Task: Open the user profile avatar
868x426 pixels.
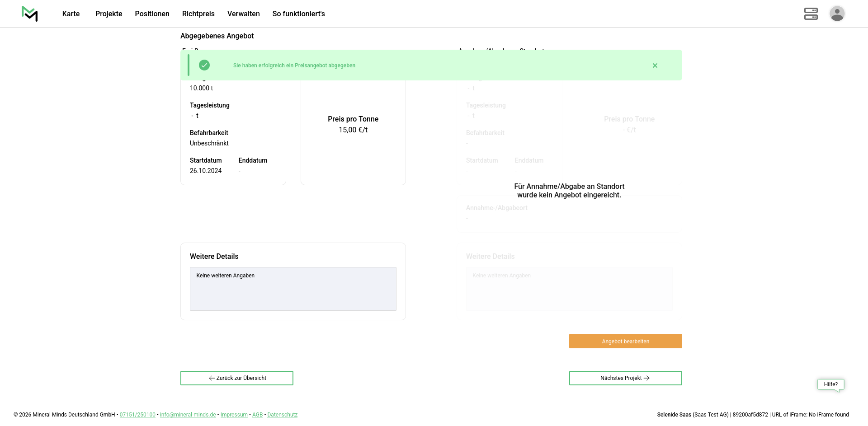Action: coord(837,14)
